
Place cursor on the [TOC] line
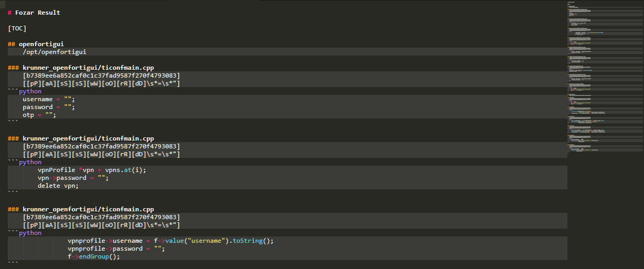tap(17, 28)
